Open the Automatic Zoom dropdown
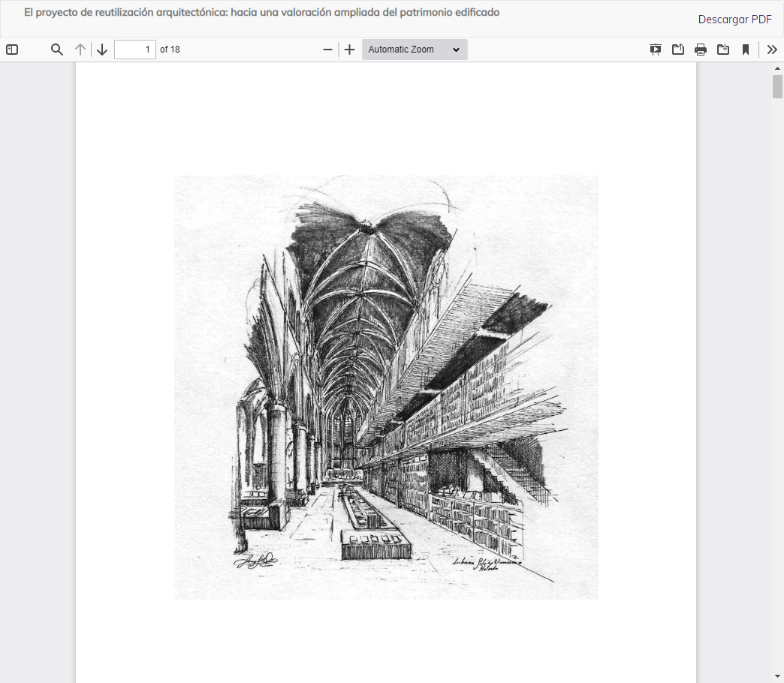The image size is (784, 683). [x=415, y=50]
